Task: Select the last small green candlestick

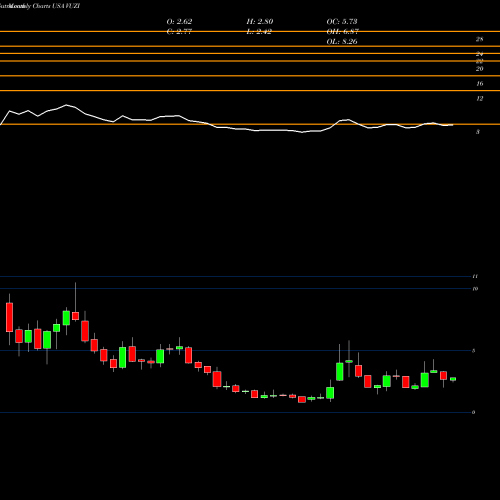Action: click(453, 379)
